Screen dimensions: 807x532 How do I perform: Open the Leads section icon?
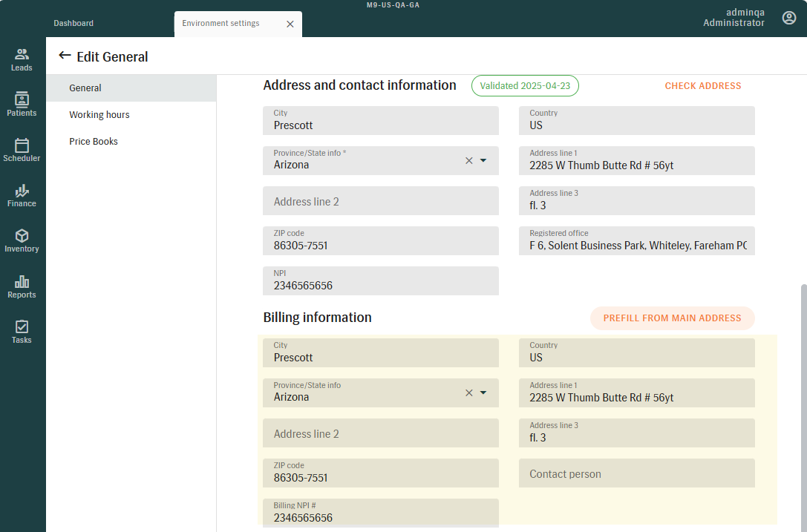click(22, 54)
